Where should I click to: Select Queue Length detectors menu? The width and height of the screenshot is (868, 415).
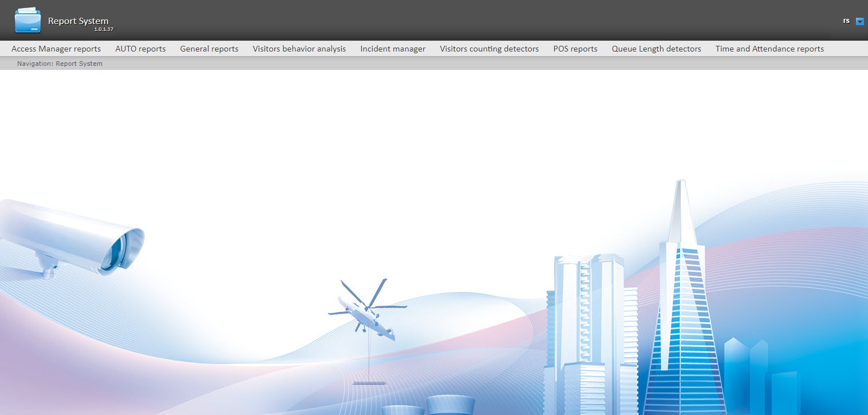[x=656, y=49]
